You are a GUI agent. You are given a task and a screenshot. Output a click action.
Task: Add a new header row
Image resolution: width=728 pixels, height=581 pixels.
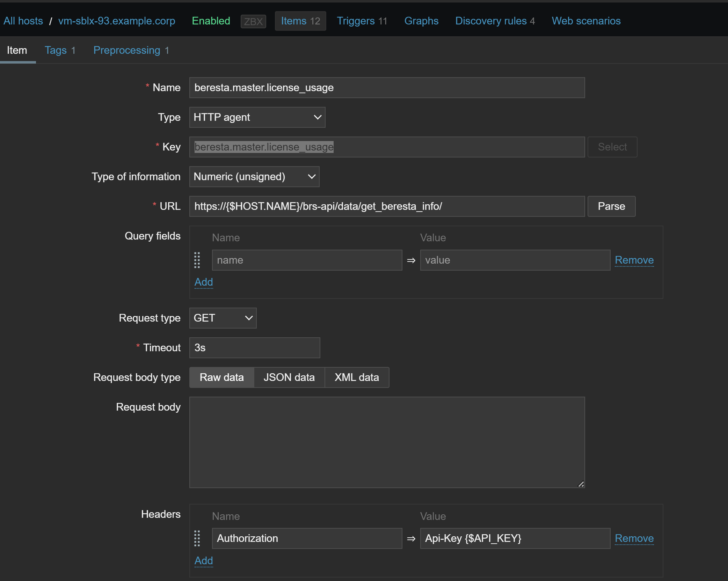tap(203, 560)
